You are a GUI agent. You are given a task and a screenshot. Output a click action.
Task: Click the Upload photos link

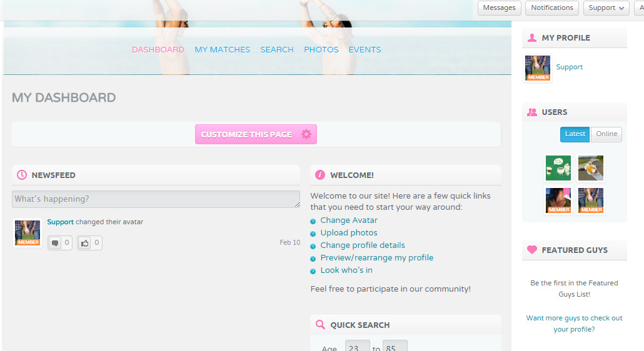point(349,233)
